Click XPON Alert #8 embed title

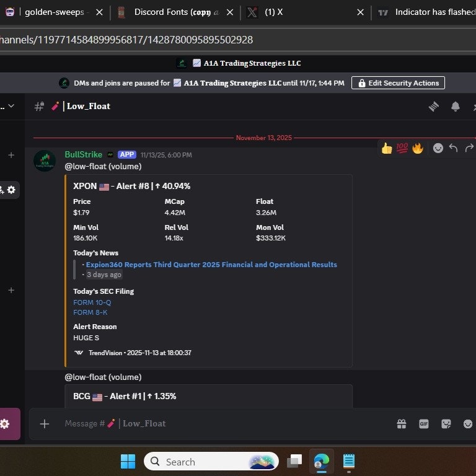(x=132, y=186)
